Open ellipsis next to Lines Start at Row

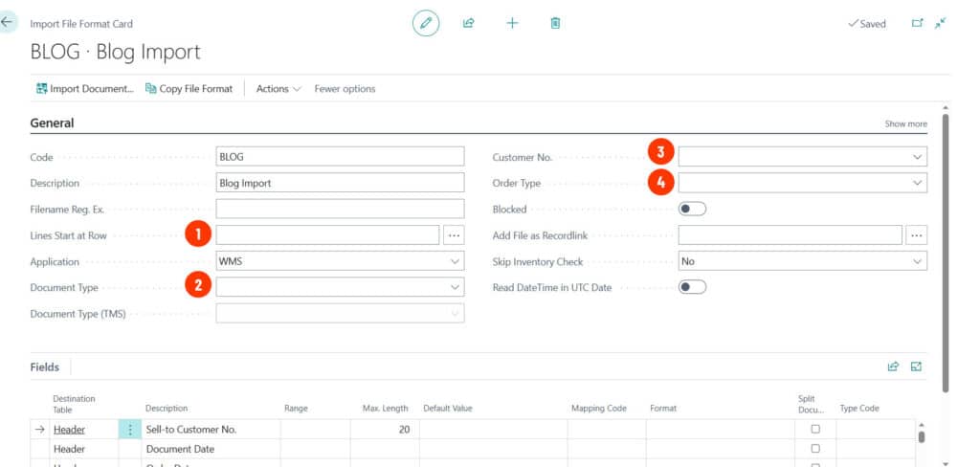tap(455, 235)
